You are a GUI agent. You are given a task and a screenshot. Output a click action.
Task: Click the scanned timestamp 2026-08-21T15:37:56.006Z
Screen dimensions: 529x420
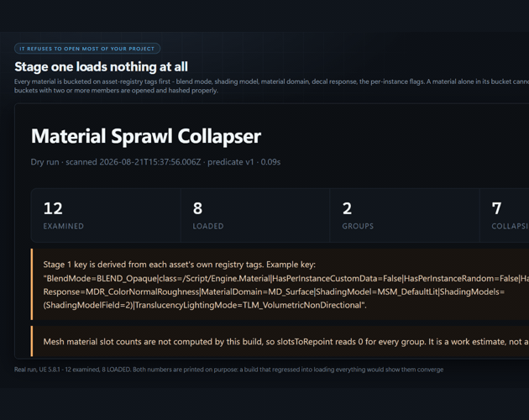tap(149, 162)
